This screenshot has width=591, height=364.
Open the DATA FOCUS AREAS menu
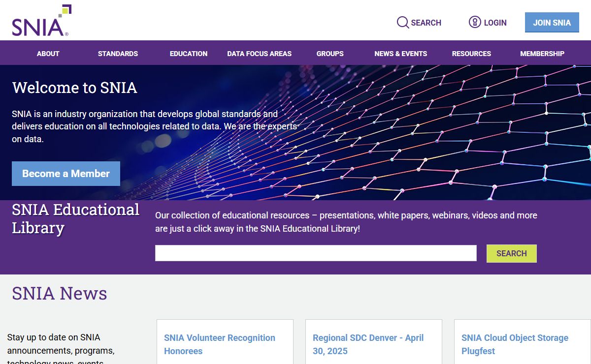[x=259, y=54]
